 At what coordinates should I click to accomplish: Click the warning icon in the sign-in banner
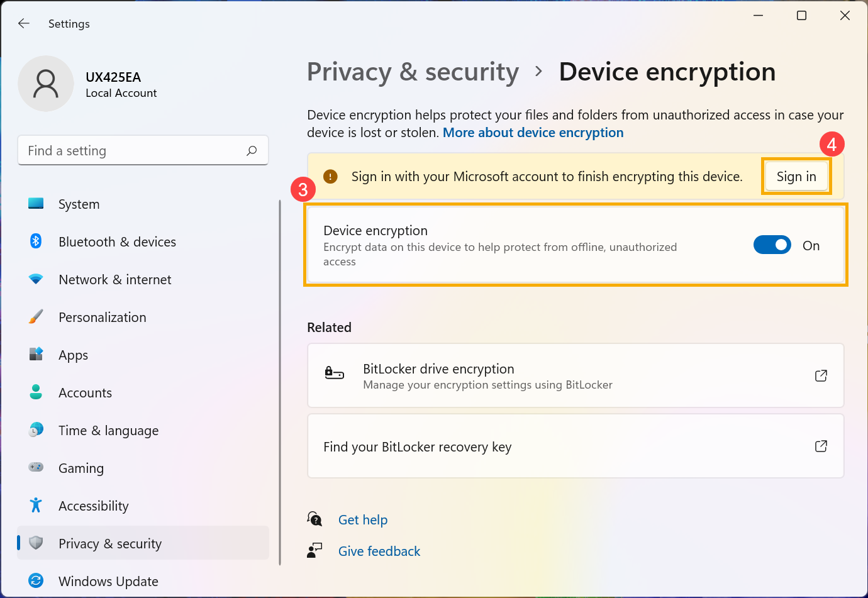330,177
